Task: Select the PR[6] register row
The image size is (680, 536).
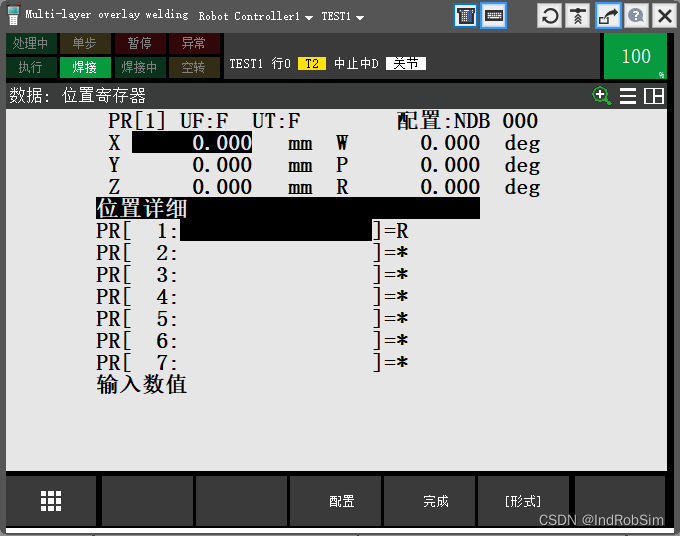Action: click(252, 341)
